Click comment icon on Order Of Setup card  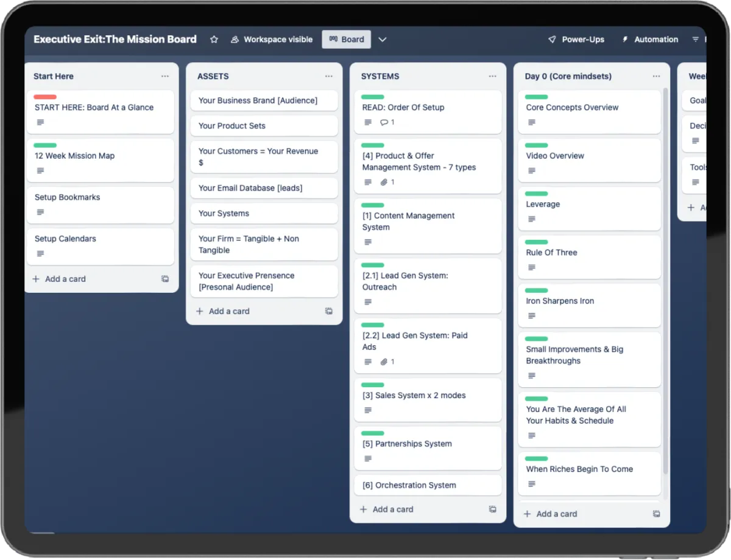[384, 122]
